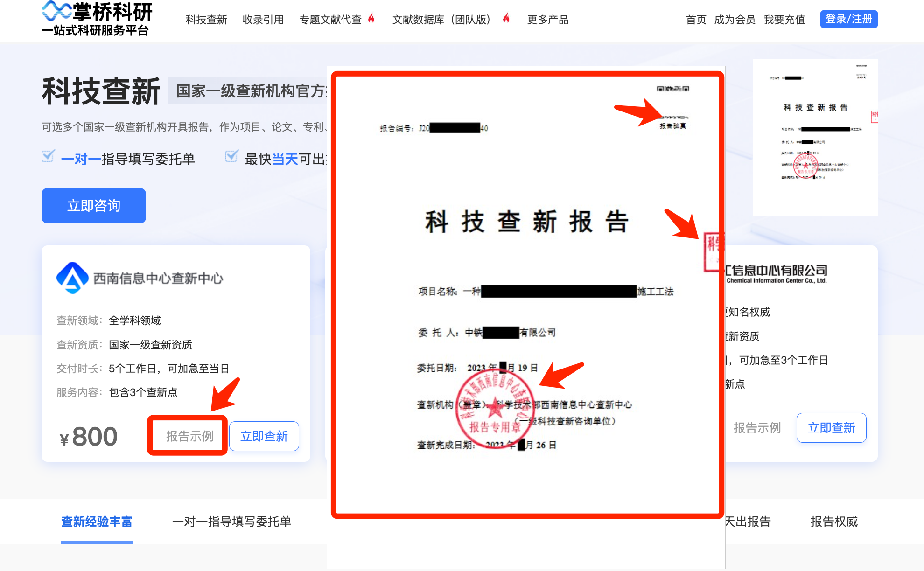Viewport: 924px width, 571px height.
Task: Click the 全学科领域 text
Action: 135,320
